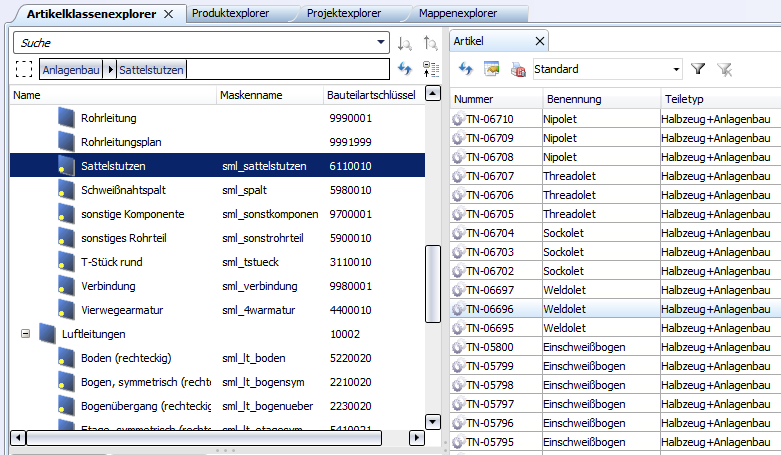The image size is (781, 455).
Task: Click the refresh arrows beside the breadcrumb path
Action: 405,69
